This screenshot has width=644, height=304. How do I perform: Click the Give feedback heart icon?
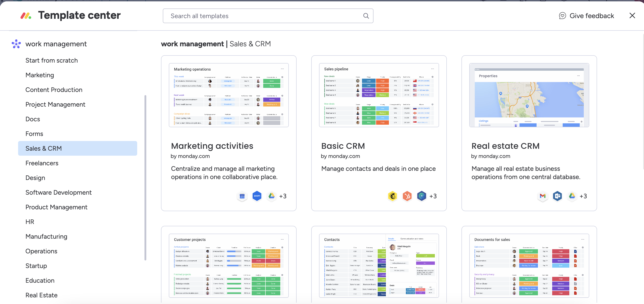pyautogui.click(x=562, y=16)
